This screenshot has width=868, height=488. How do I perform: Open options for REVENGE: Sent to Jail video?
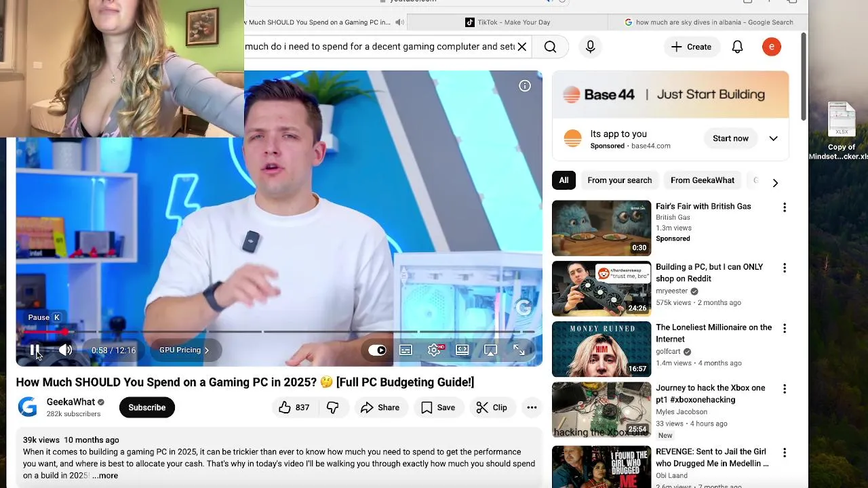(785, 453)
